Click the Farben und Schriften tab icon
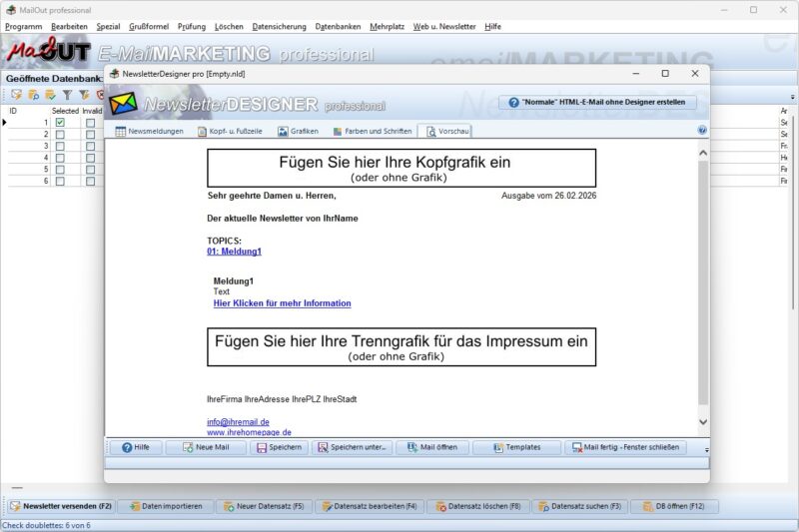 tap(337, 132)
